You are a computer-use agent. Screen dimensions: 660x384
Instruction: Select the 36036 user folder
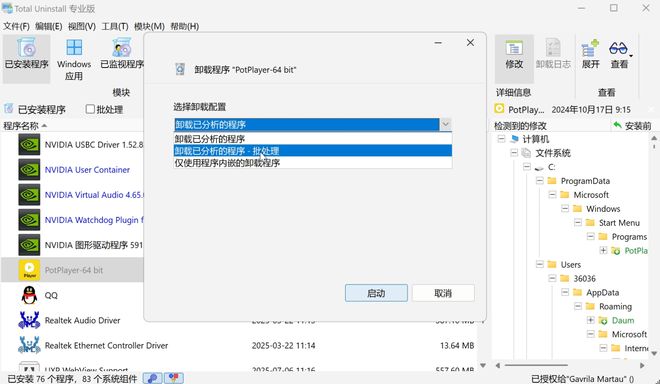click(584, 278)
